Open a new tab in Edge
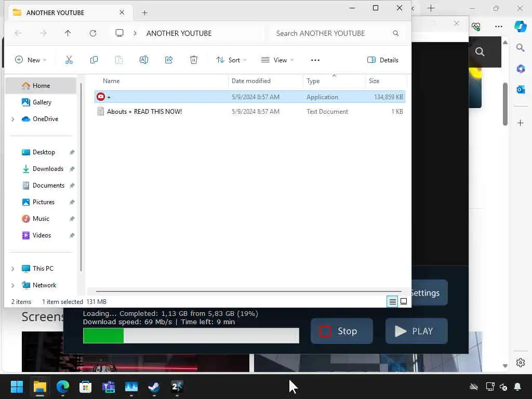This screenshot has width=532, height=399. [431, 8]
